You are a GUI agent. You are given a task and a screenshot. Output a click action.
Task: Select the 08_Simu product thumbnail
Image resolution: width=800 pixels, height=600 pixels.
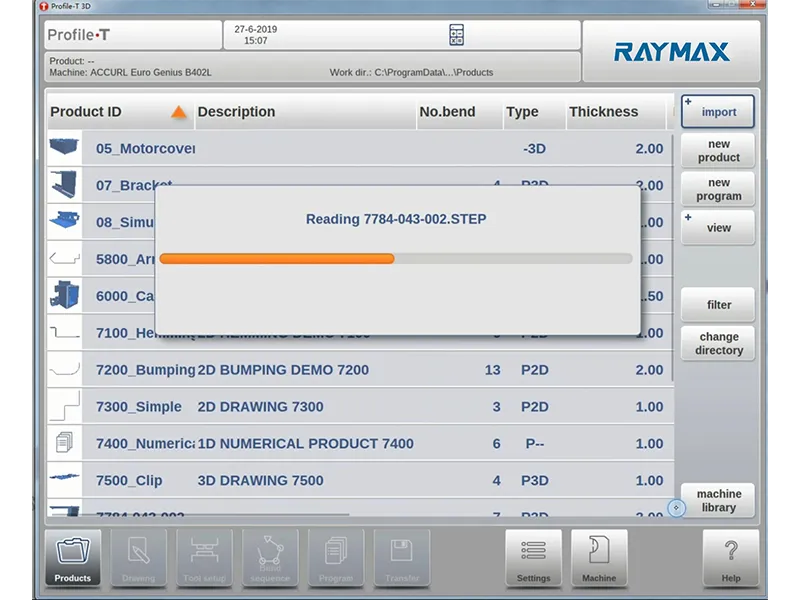64,221
